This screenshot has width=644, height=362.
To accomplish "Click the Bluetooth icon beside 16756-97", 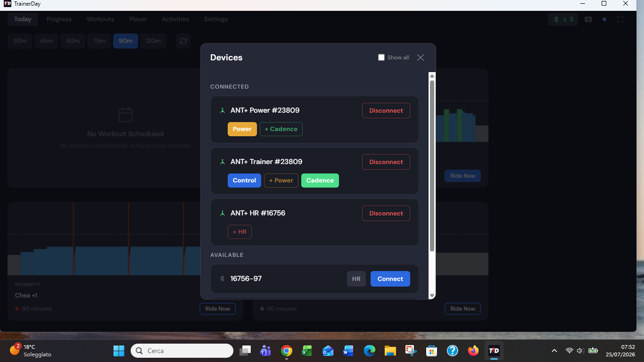I will [223, 279].
